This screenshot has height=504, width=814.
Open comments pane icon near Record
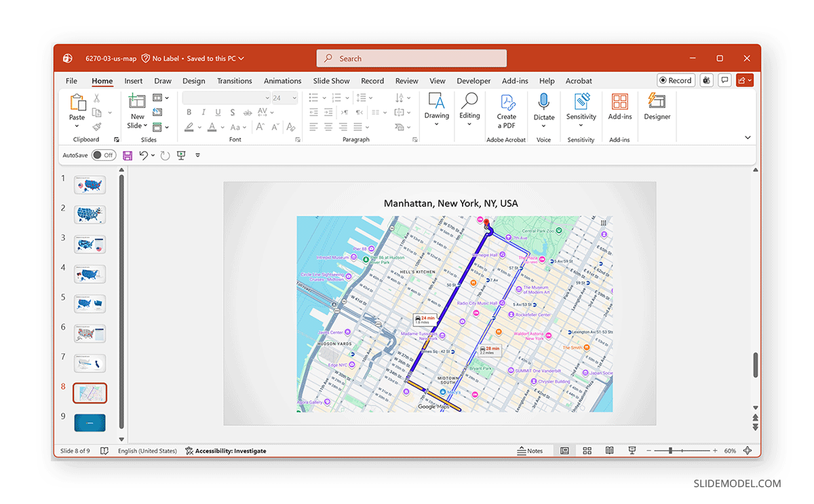725,80
